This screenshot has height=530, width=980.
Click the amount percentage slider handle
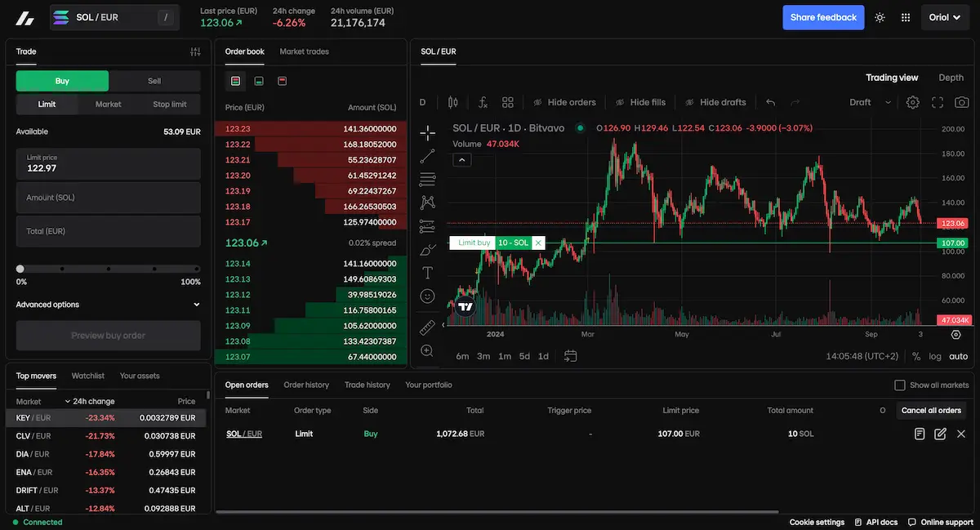(20, 269)
